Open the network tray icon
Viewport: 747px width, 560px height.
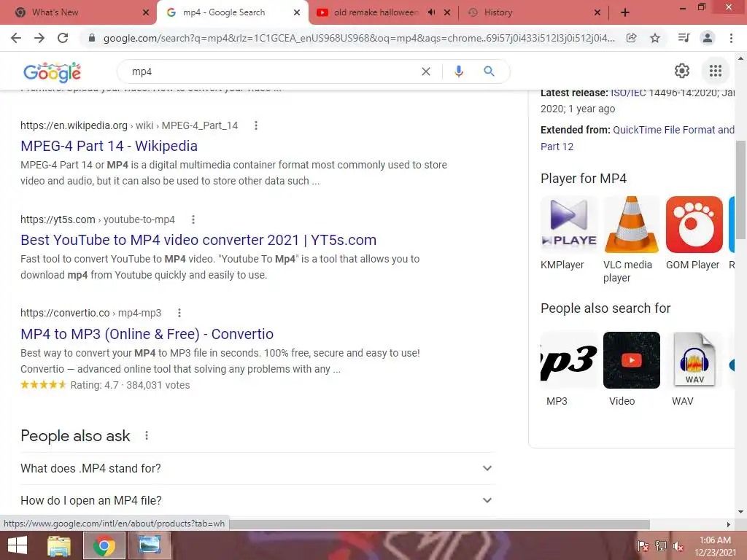pyautogui.click(x=661, y=545)
